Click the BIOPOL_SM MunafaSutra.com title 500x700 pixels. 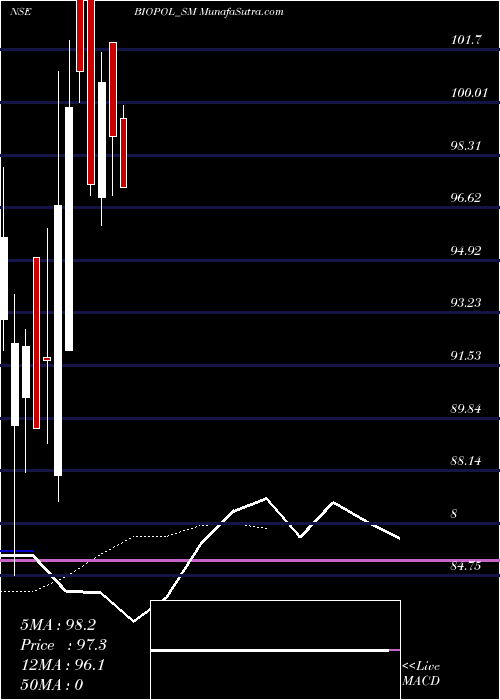click(208, 11)
